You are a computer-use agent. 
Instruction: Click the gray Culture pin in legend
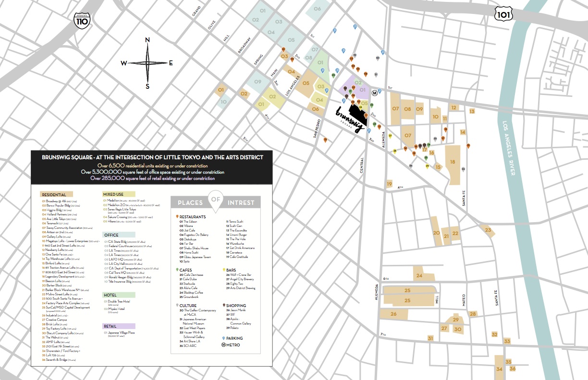[177, 305]
